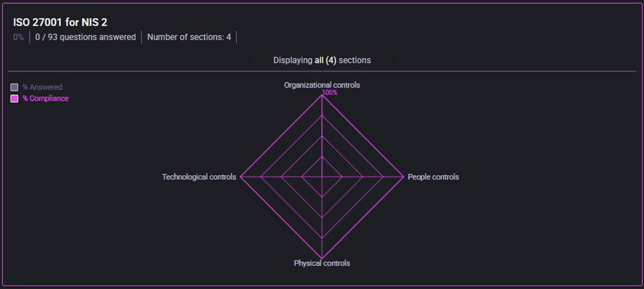This screenshot has width=644, height=289.
Task: Hide the % Answered series via its label
Action: (42, 87)
